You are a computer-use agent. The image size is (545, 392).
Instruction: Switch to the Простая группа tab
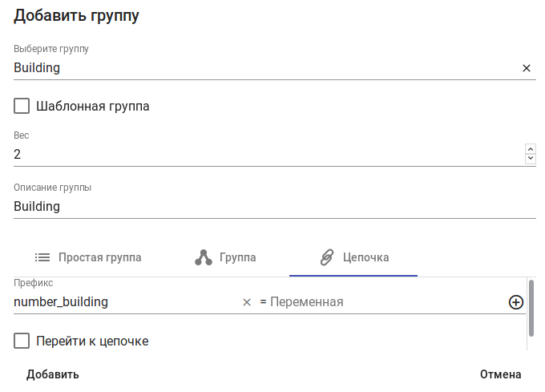(x=99, y=257)
